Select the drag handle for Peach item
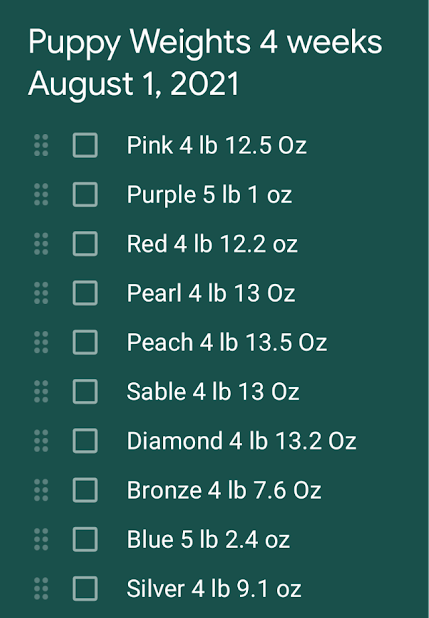The width and height of the screenshot is (429, 618). point(41,343)
